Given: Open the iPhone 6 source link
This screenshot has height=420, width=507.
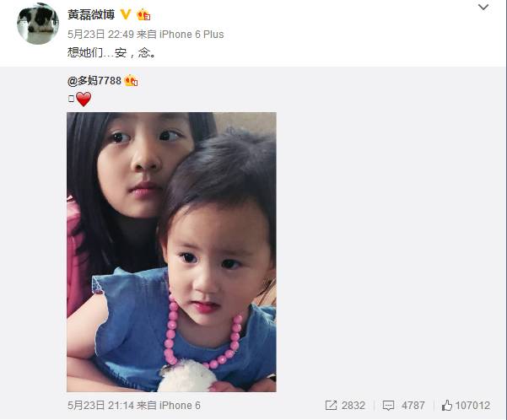Looking at the screenshot, I should tap(180, 406).
